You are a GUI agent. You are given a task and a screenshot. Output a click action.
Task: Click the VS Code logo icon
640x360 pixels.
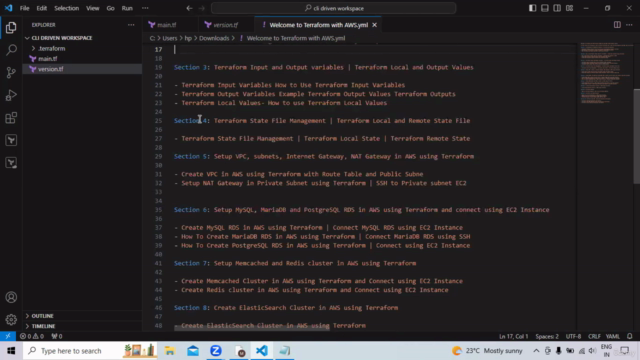8,8
